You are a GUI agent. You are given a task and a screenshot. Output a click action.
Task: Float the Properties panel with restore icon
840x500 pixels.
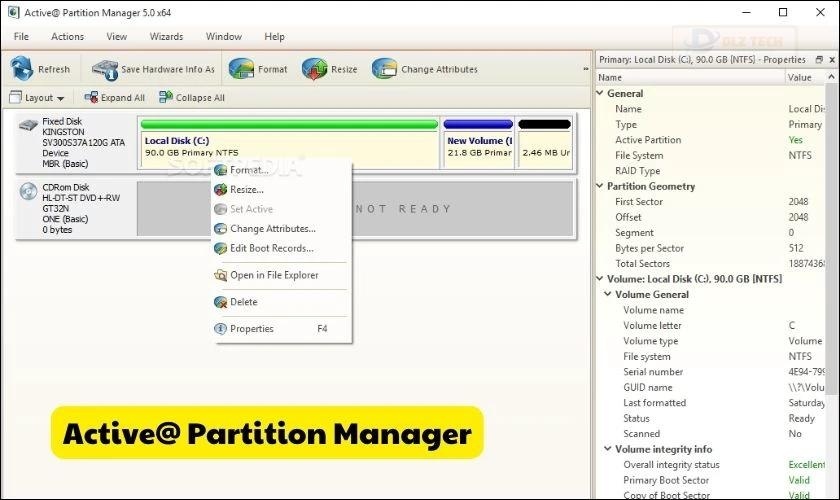click(x=819, y=59)
